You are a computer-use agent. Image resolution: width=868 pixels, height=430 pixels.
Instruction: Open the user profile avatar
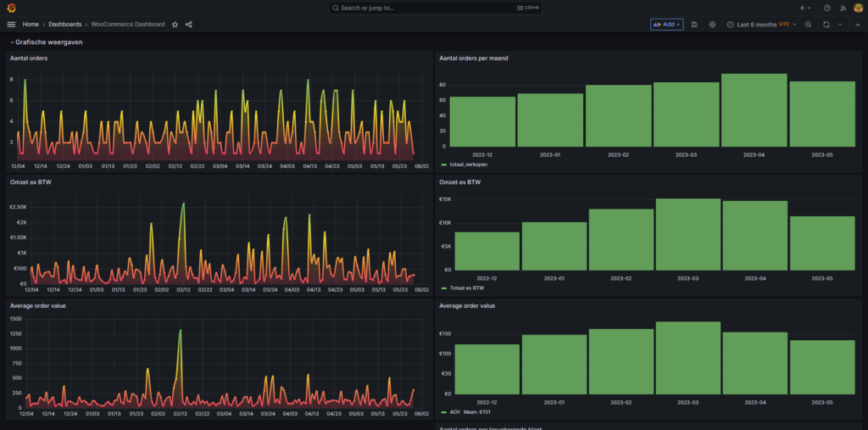tap(858, 8)
